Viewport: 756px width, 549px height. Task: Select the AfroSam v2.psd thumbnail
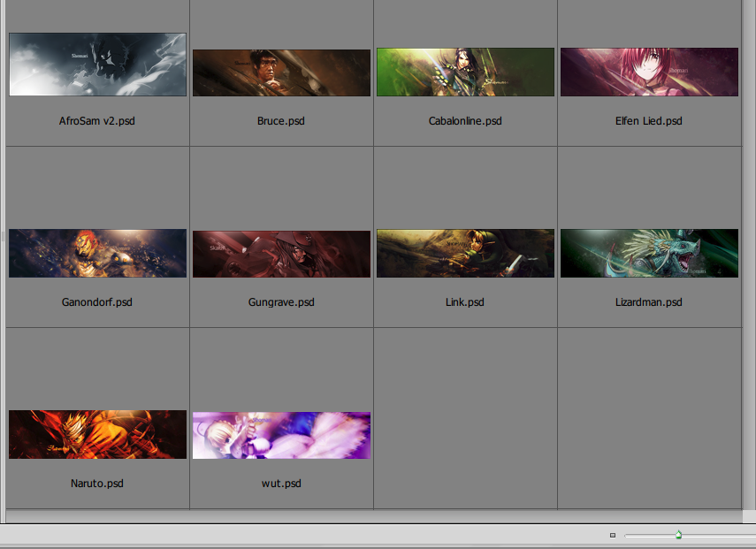tap(97, 65)
